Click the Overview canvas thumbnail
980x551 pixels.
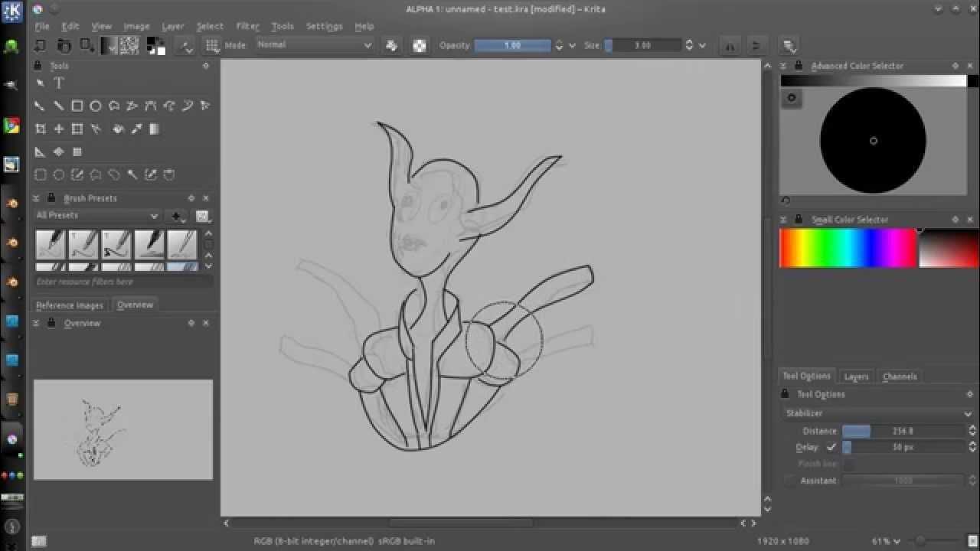point(123,429)
